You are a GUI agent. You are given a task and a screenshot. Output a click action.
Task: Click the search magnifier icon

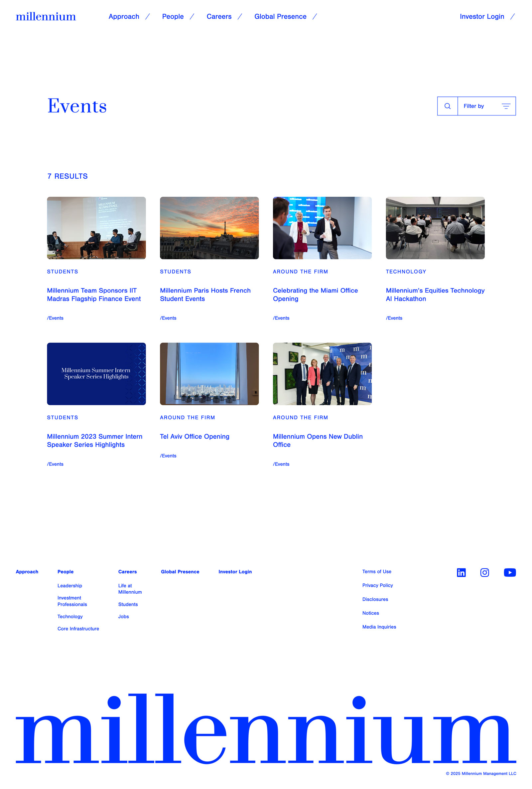(447, 106)
